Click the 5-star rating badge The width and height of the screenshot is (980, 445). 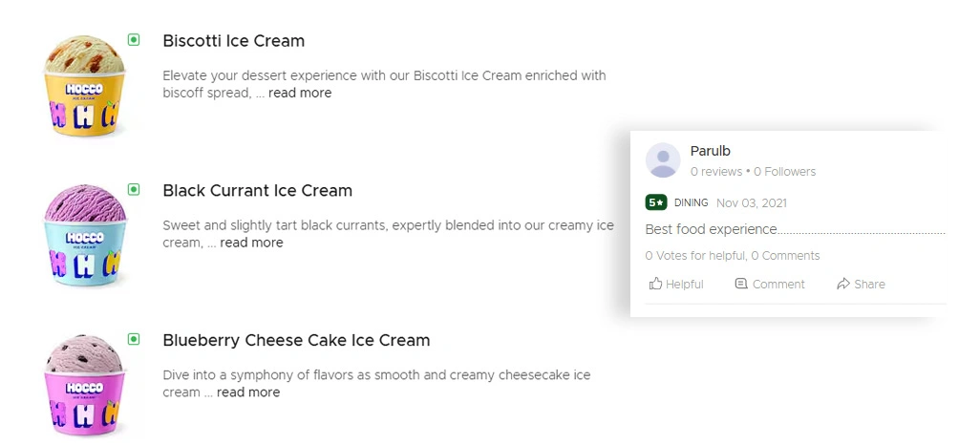[x=656, y=202]
